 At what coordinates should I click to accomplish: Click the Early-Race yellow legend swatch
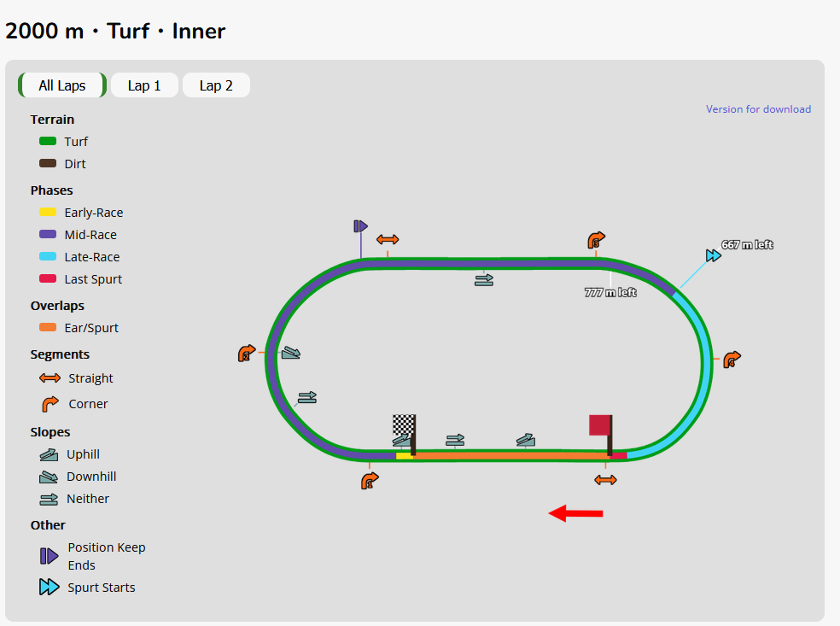[48, 212]
